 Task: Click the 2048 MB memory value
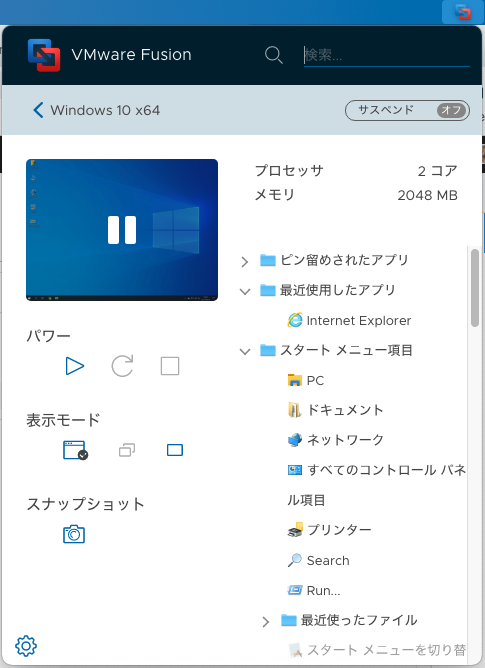[427, 196]
